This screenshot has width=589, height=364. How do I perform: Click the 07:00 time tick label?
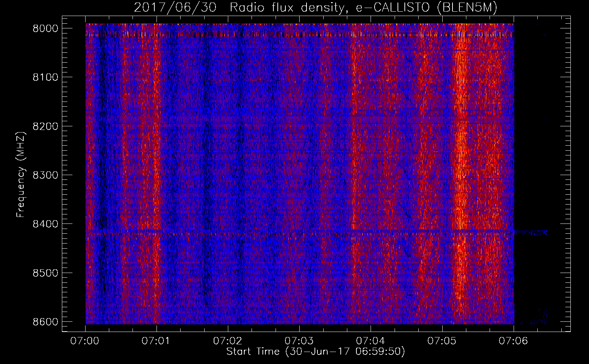point(85,341)
